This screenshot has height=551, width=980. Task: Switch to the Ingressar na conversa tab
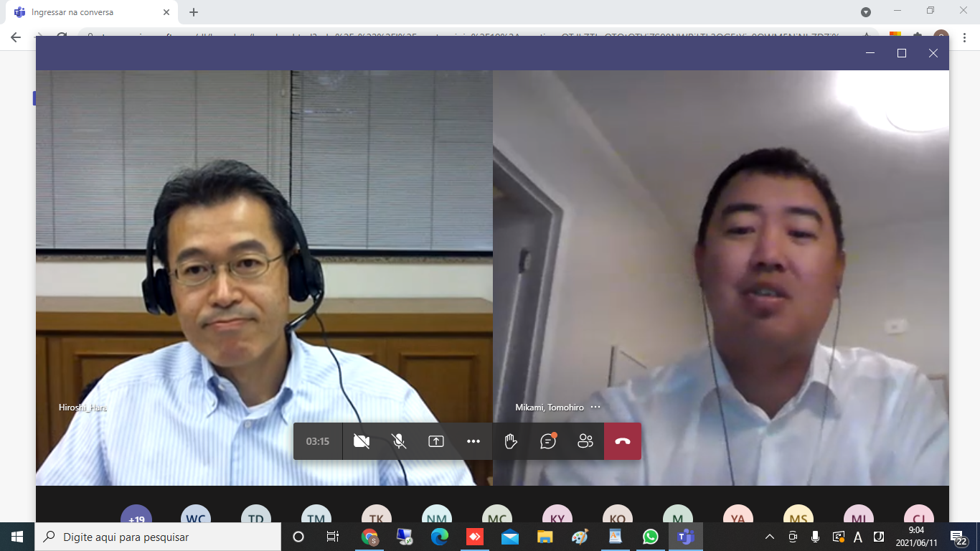pos(86,12)
